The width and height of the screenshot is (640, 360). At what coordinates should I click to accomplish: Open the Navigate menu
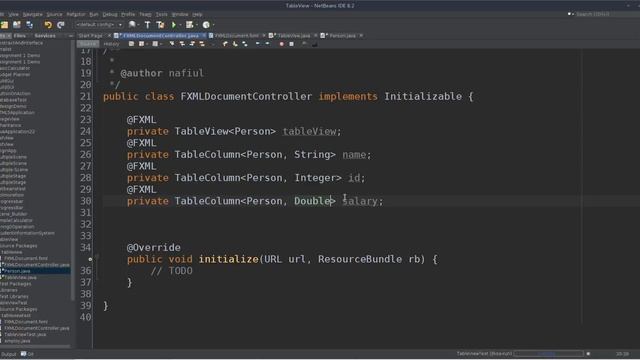click(32, 14)
